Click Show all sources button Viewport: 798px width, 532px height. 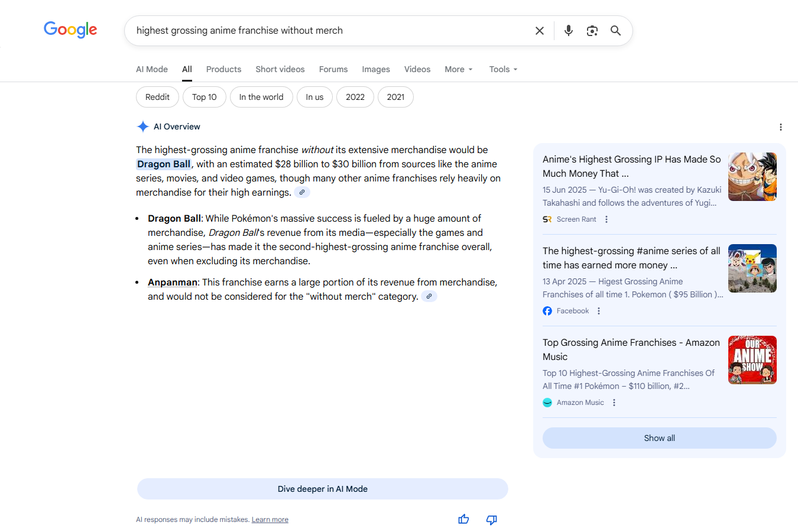pyautogui.click(x=660, y=438)
